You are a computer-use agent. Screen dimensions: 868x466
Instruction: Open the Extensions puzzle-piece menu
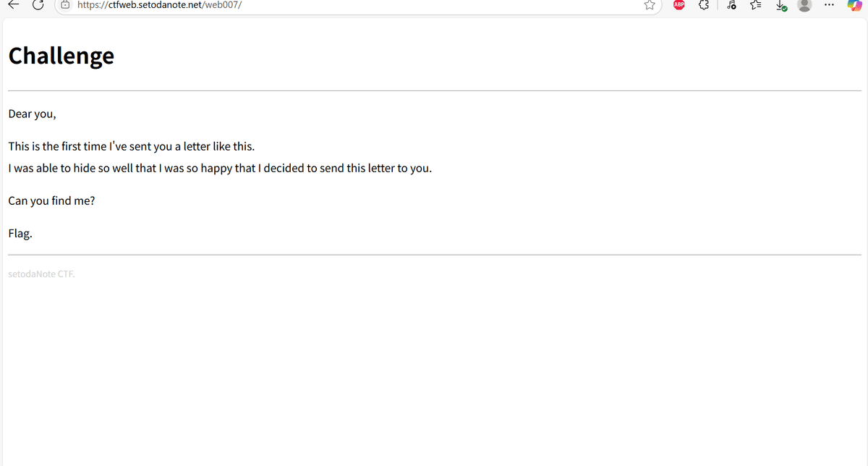(x=704, y=5)
